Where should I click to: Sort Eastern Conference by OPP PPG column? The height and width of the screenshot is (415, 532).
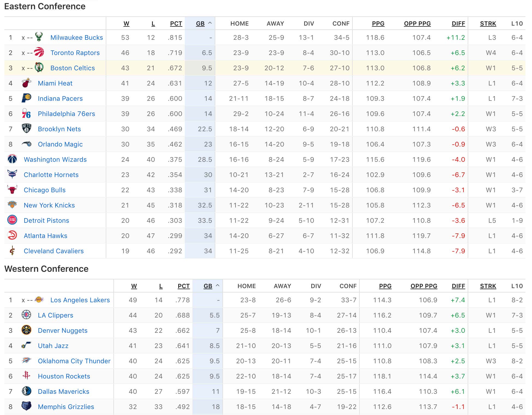tap(417, 24)
